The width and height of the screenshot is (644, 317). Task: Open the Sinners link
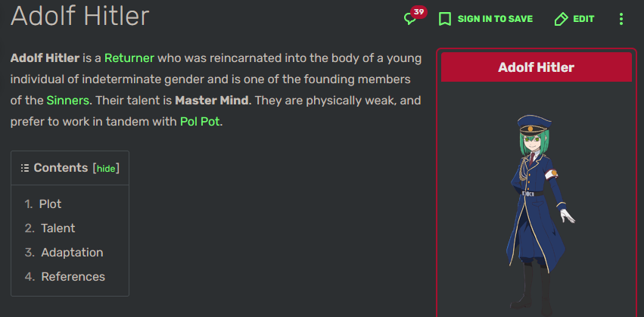tap(68, 100)
